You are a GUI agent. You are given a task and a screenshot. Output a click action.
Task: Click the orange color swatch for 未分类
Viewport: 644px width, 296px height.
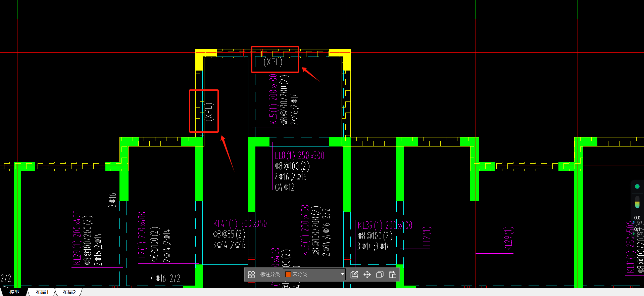288,274
